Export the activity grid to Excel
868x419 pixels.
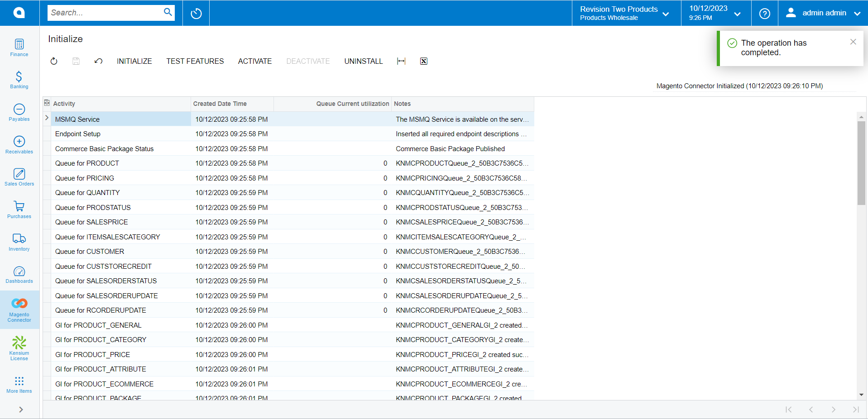coord(423,61)
